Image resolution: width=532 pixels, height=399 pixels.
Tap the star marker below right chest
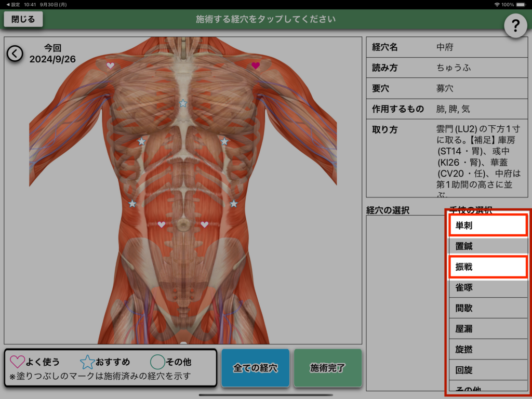click(x=224, y=141)
